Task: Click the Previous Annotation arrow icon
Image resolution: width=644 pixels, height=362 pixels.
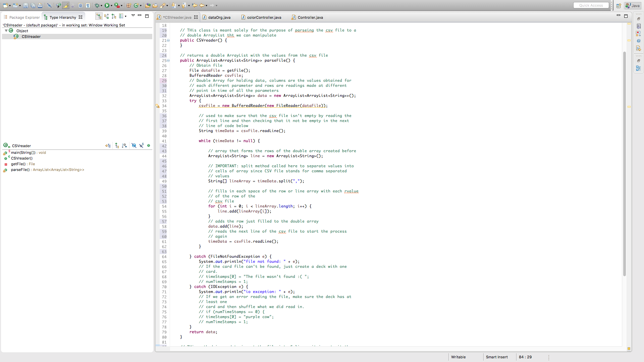Action: (184, 5)
